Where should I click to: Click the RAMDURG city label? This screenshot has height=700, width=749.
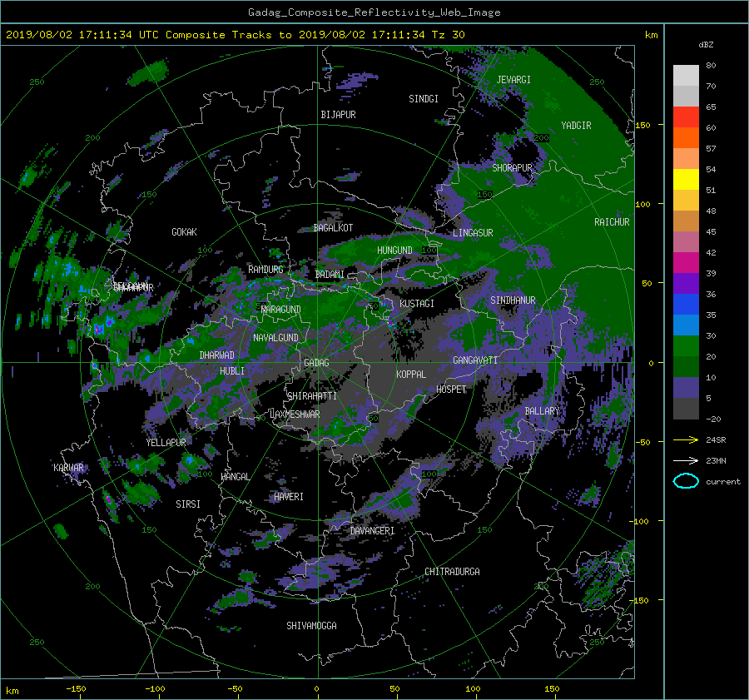click(265, 270)
